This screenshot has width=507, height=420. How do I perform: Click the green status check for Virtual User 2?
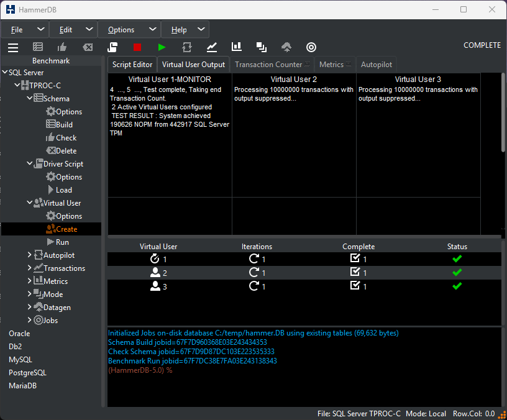tap(457, 273)
